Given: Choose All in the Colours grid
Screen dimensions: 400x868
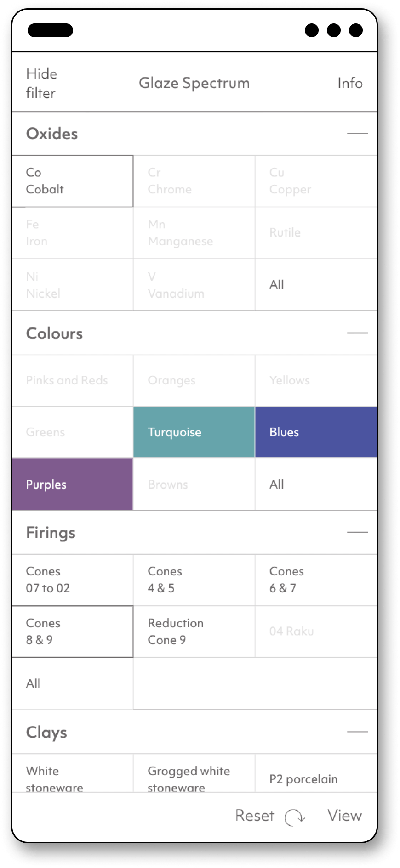Looking at the screenshot, I should coord(316,484).
